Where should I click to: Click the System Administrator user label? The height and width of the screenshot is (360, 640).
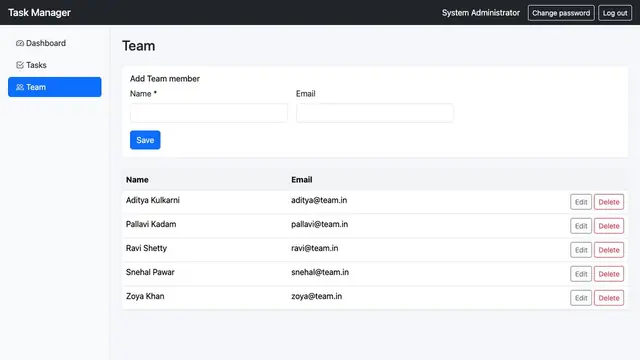pos(481,13)
